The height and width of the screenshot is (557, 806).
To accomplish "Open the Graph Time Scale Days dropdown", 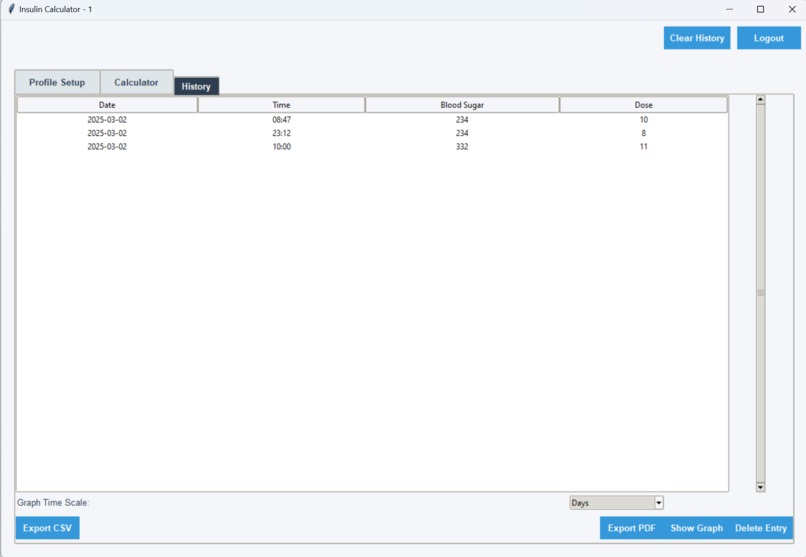I will tap(616, 503).
